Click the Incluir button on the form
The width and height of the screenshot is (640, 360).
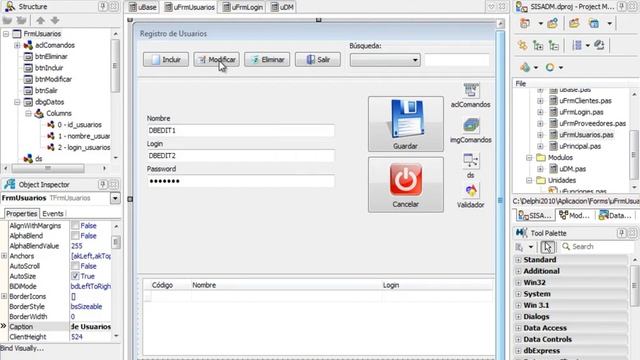[x=166, y=60]
